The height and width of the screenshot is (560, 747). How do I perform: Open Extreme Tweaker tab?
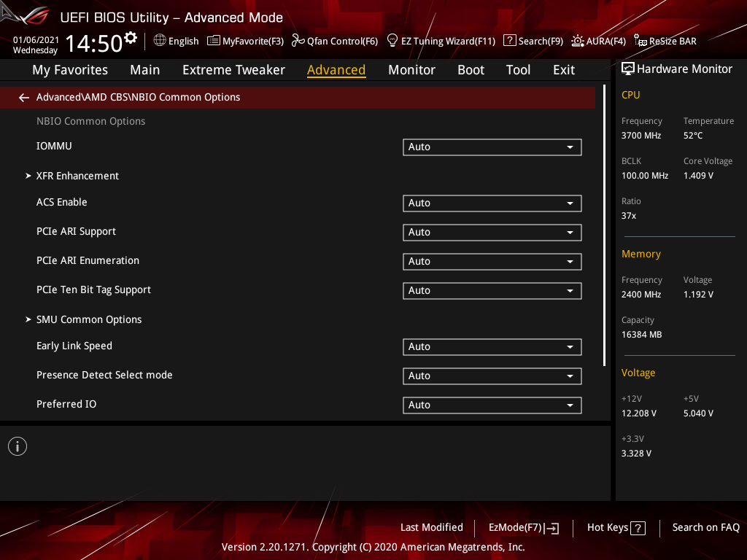[233, 70]
